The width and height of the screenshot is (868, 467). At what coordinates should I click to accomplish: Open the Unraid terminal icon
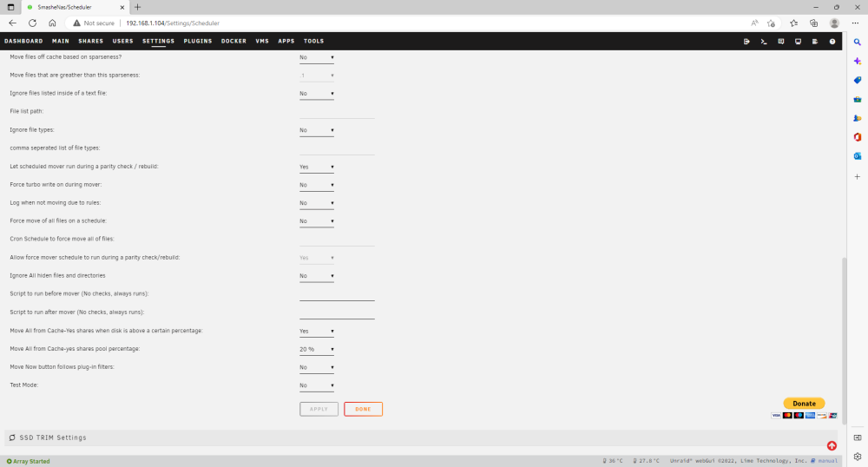coord(763,42)
